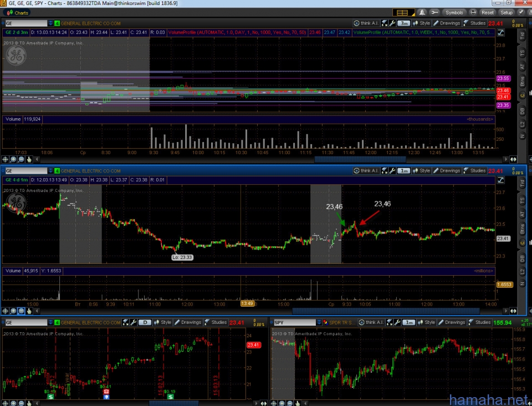This screenshot has height=406, width=532.
Task: Click symbol field in middle GE chart
Action: click(26, 171)
